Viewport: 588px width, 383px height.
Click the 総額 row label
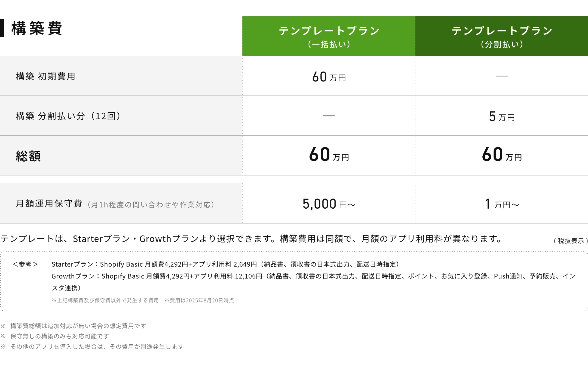pos(28,156)
